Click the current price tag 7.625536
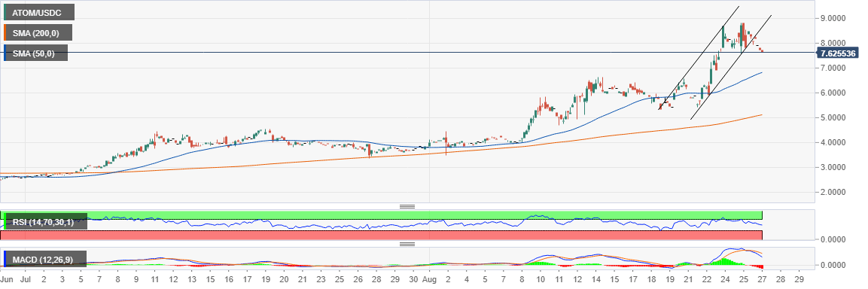 [x=837, y=53]
